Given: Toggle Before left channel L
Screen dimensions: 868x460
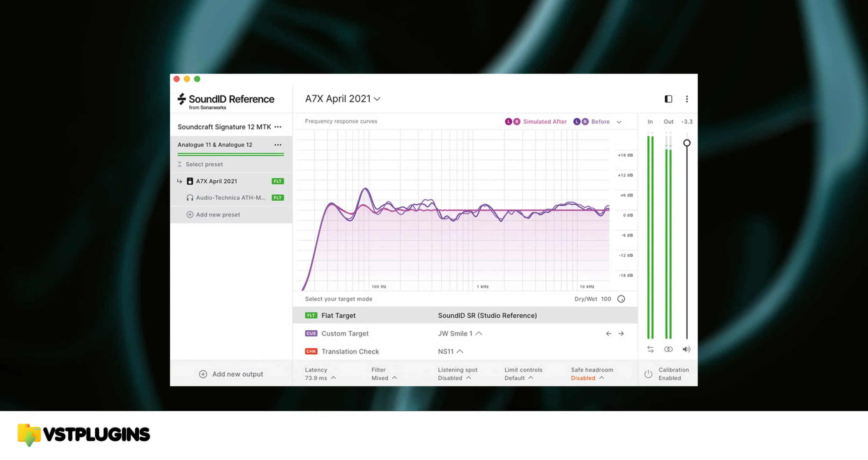Looking at the screenshot, I should click(577, 121).
